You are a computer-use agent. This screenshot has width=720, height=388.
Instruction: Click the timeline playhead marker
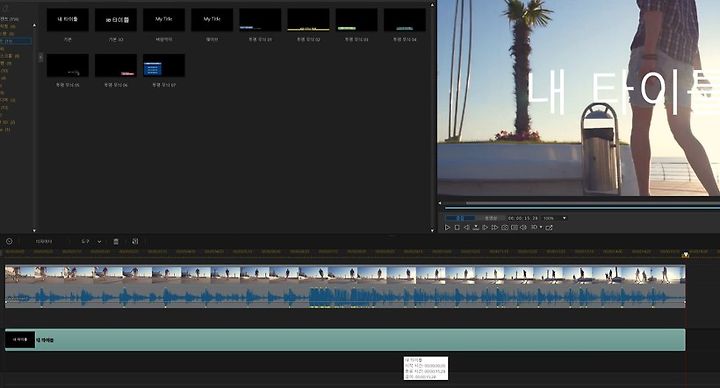click(686, 254)
